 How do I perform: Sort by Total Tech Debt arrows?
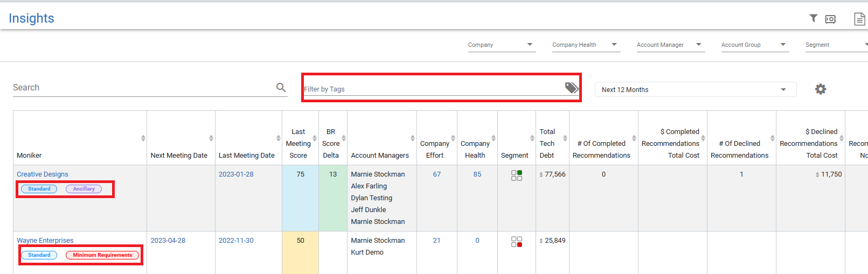[565, 138]
